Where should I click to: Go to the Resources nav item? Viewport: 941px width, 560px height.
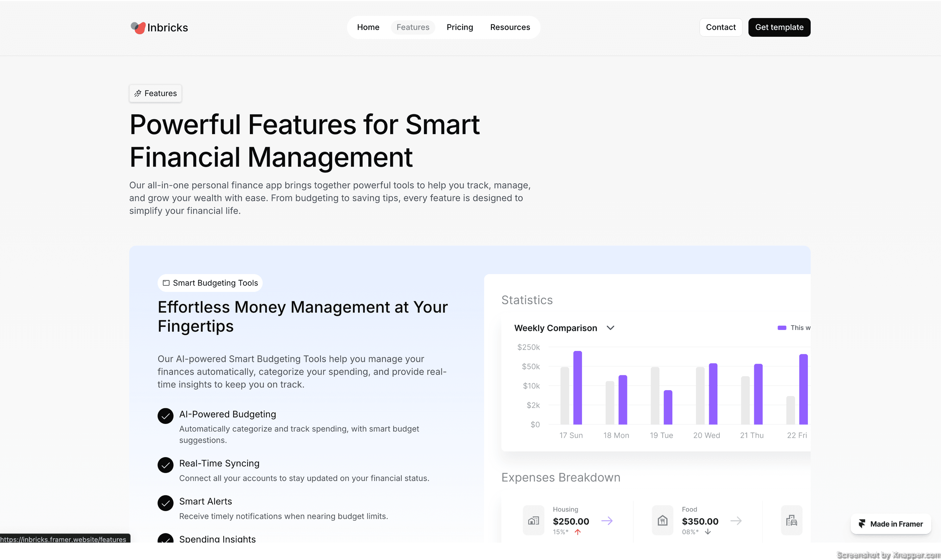tap(510, 27)
